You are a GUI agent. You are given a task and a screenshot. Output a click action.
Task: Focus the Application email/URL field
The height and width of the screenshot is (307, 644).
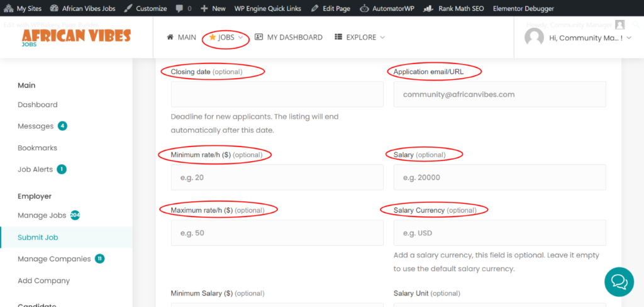(500, 94)
